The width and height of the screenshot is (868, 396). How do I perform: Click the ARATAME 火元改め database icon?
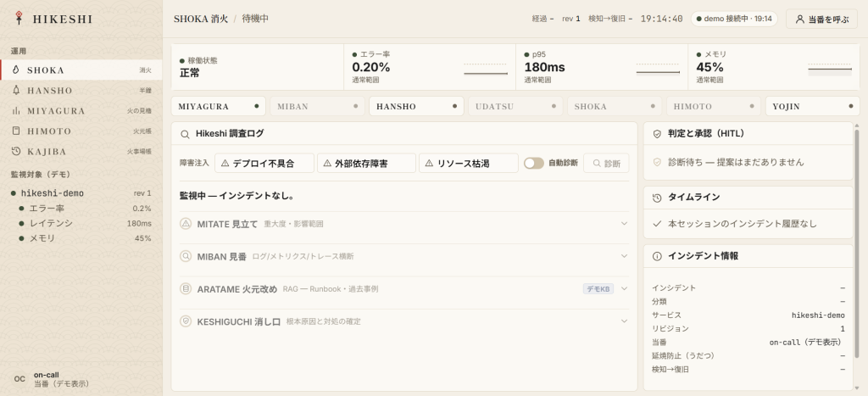[186, 288]
